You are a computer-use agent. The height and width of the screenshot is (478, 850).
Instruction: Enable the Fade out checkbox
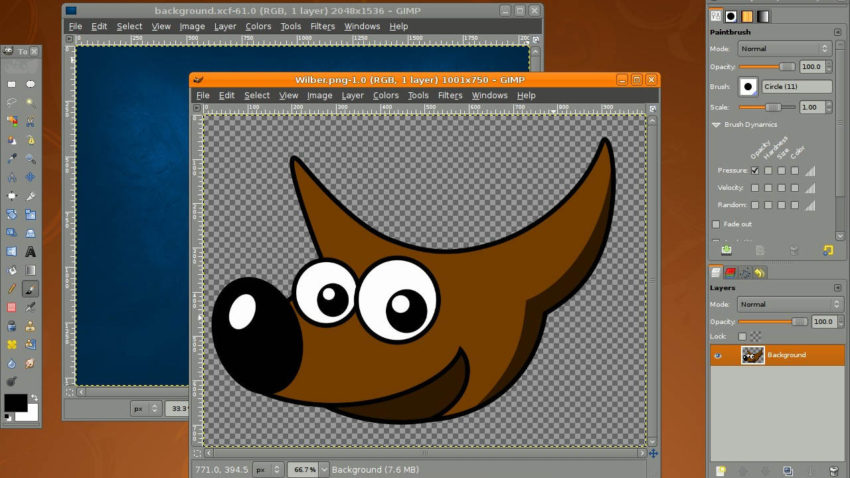(715, 224)
